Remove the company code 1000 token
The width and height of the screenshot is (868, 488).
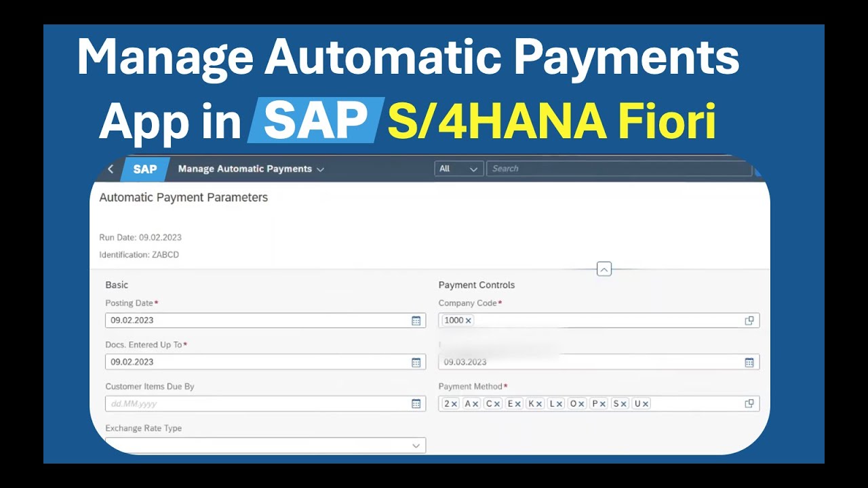[x=468, y=321]
